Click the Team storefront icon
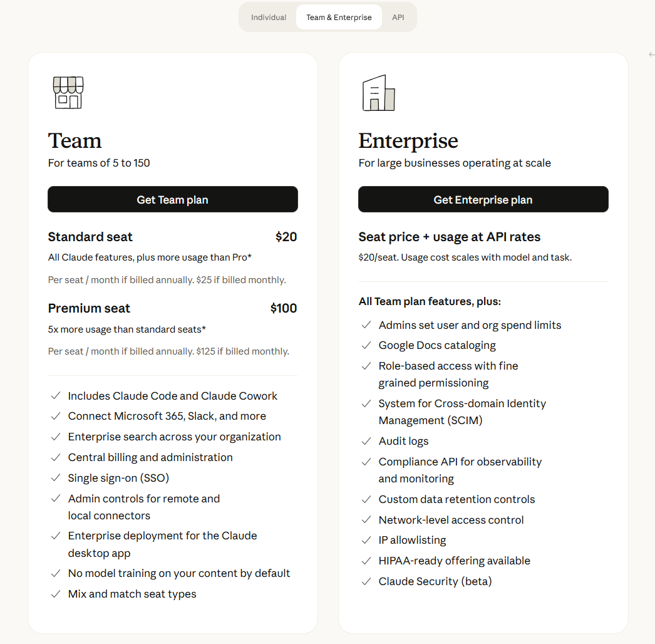 [68, 93]
